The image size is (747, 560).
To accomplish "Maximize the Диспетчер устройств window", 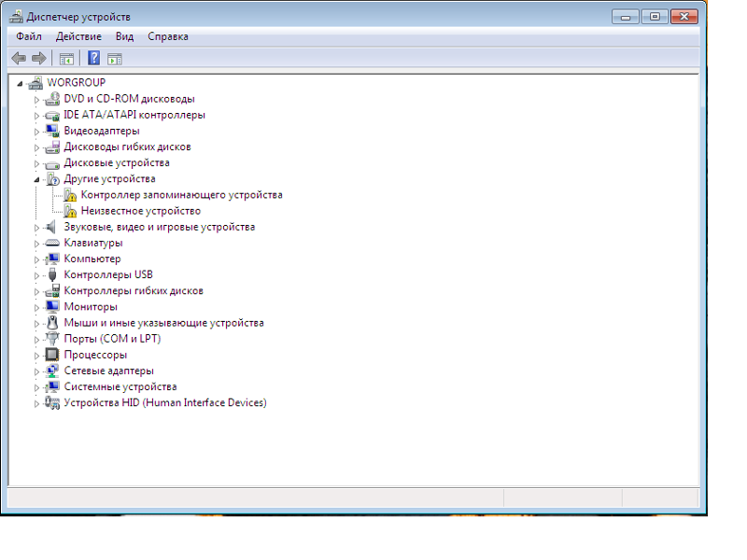I will [x=655, y=17].
